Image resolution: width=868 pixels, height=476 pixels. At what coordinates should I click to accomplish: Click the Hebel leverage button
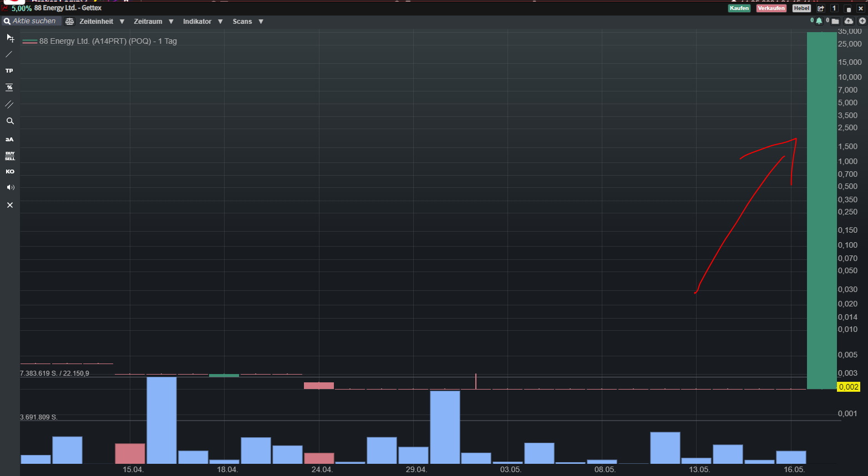click(801, 8)
